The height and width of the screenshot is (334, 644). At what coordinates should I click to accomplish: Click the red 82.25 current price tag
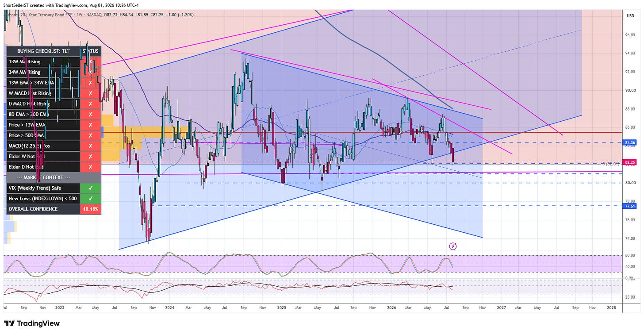click(629, 162)
